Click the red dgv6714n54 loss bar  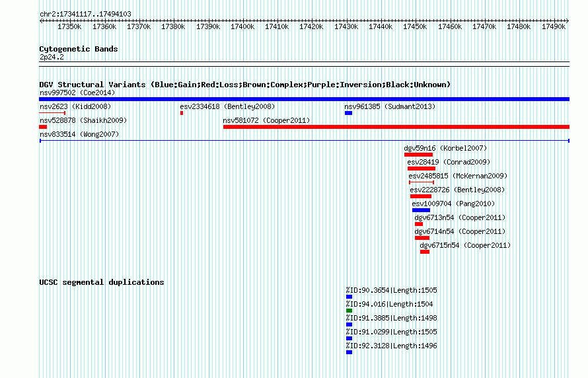(x=422, y=238)
